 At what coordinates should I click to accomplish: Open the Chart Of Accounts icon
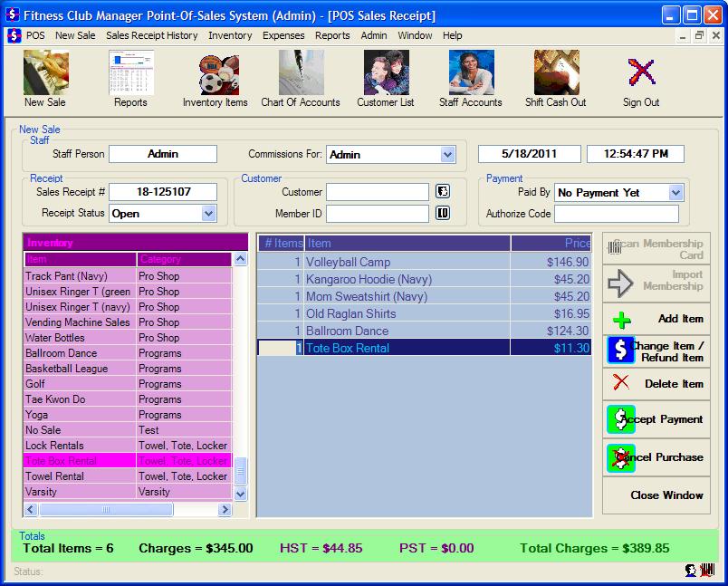point(301,74)
